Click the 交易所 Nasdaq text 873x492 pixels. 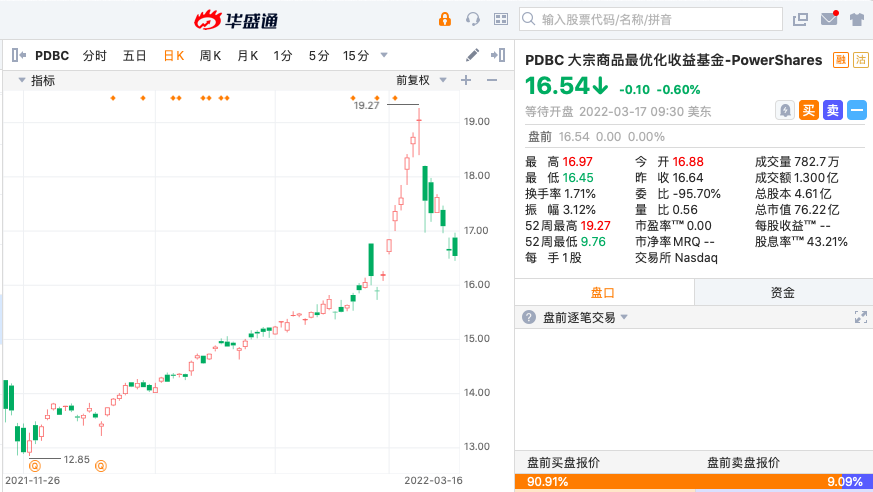676,258
